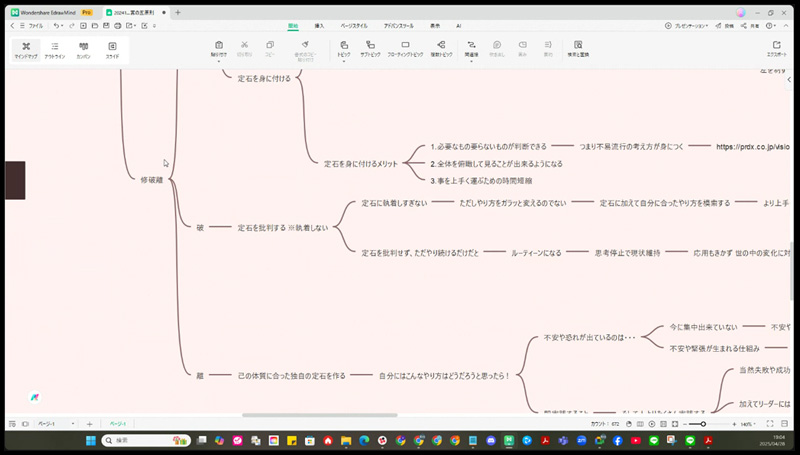Screen dimensions: 800x455
Task: Click the 複数トピック icon
Action: (x=441, y=47)
